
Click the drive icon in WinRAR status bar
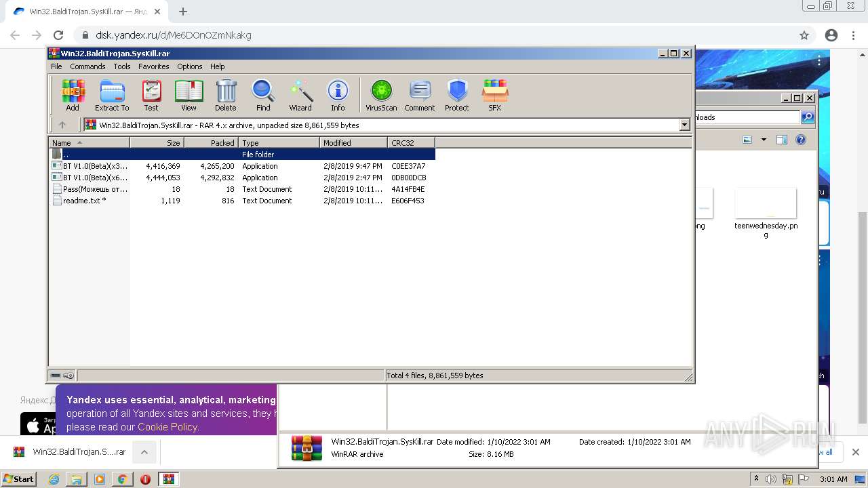[56, 375]
